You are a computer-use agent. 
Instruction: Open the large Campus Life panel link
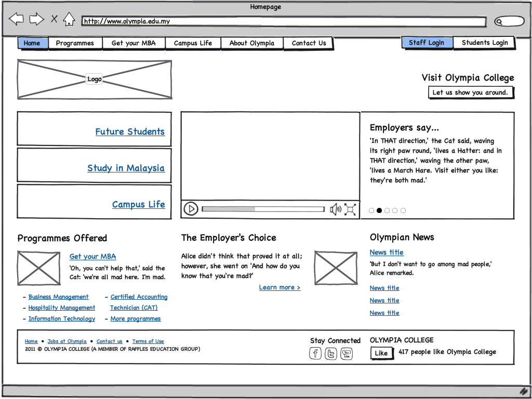point(138,204)
